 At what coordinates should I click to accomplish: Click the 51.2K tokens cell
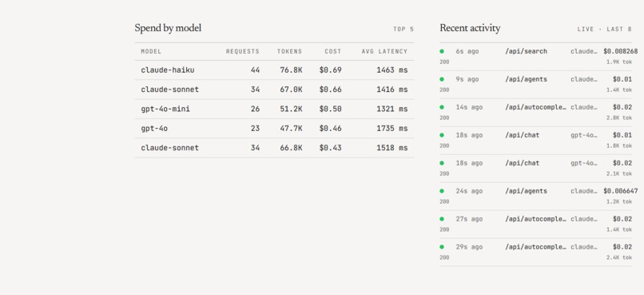point(291,109)
